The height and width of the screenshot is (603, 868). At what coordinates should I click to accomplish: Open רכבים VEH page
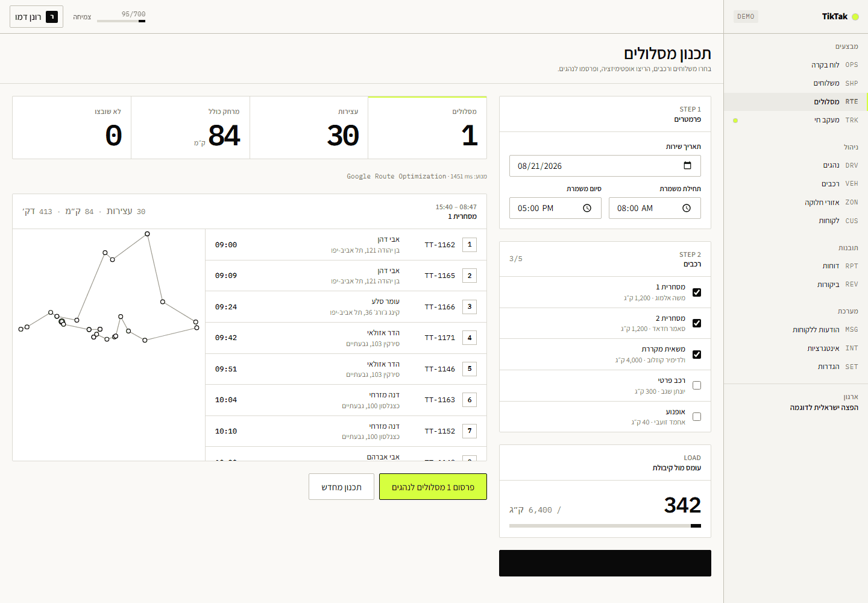point(796,184)
